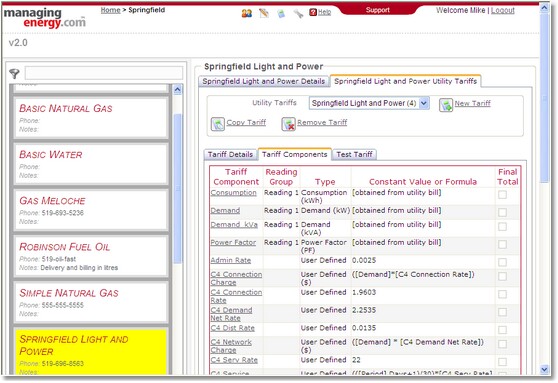Screen dimensions: 558x383
Task: Click the Support tab at top
Action: [x=378, y=10]
